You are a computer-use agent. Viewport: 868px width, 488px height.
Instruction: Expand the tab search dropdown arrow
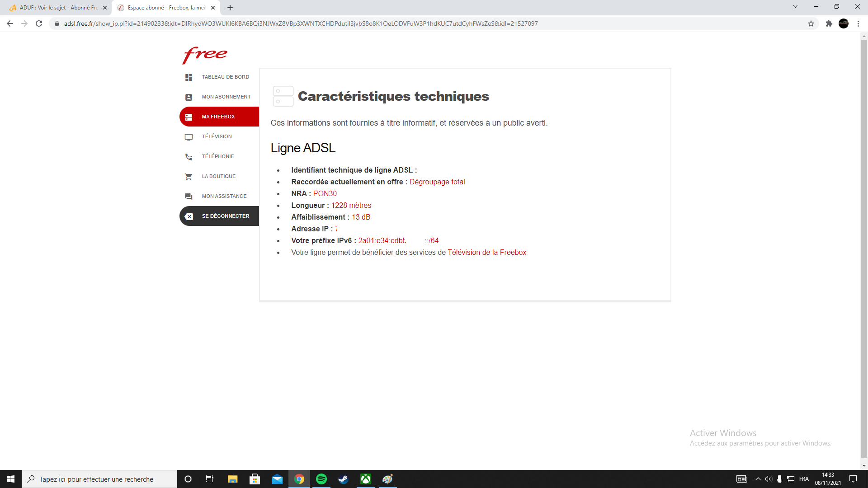point(795,6)
